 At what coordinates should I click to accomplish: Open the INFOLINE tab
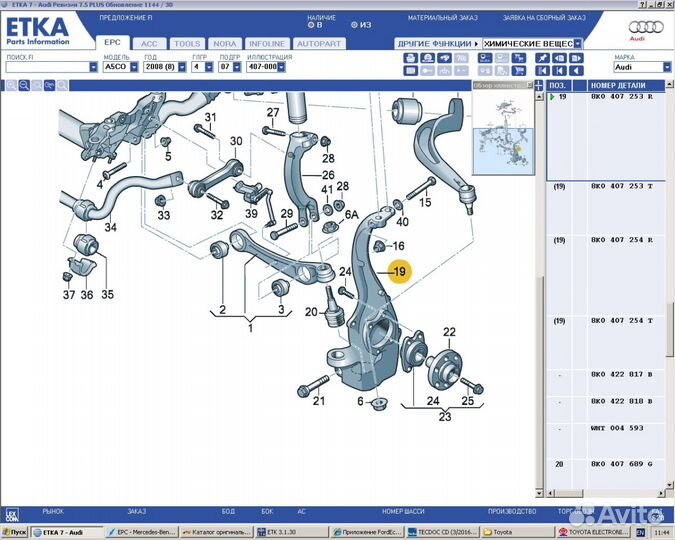click(x=267, y=44)
